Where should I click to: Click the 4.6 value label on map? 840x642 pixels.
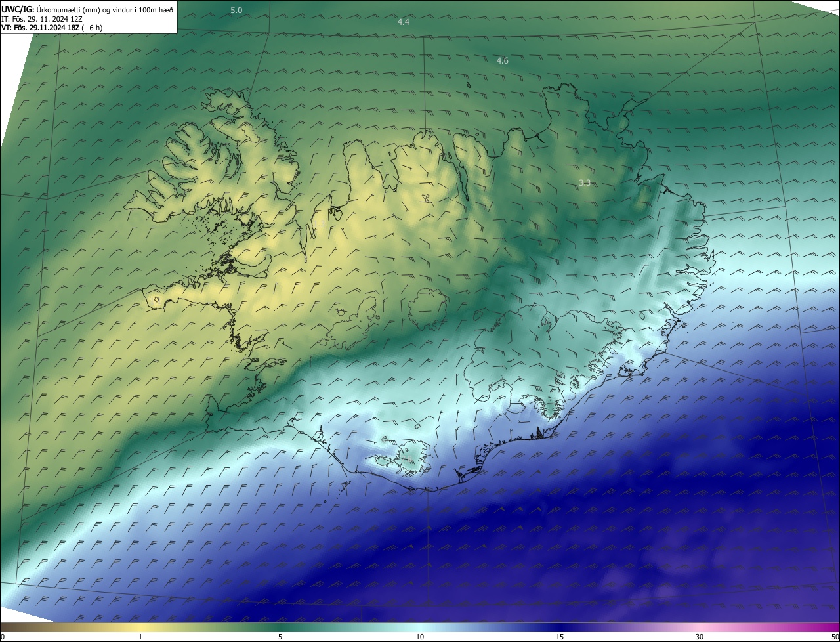[x=502, y=60]
